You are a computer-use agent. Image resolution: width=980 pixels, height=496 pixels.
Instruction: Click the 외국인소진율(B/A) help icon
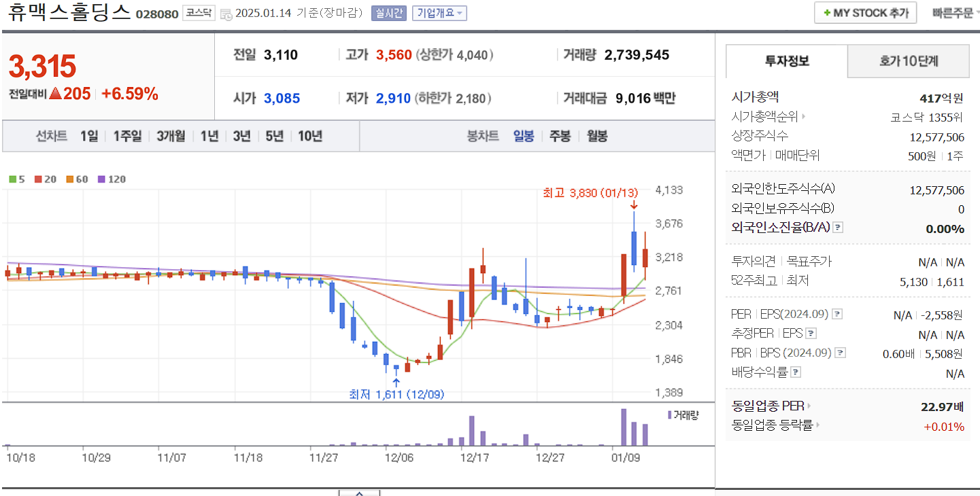coord(837,228)
